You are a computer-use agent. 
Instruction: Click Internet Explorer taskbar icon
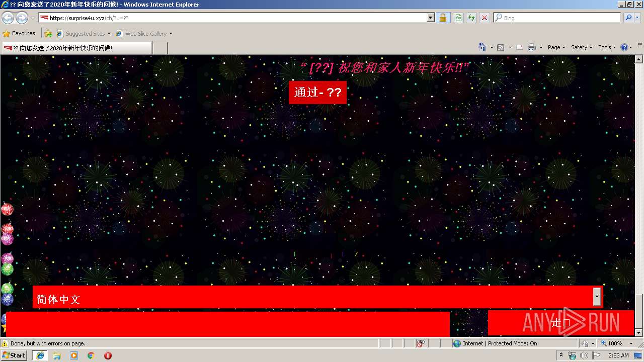40,355
